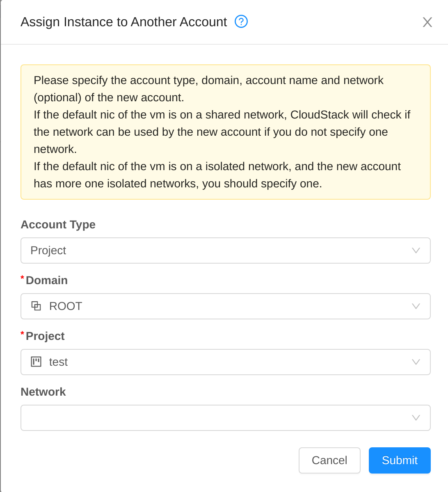The height and width of the screenshot is (492, 448).
Task: Dismiss the dialog using the X
Action: tap(427, 22)
